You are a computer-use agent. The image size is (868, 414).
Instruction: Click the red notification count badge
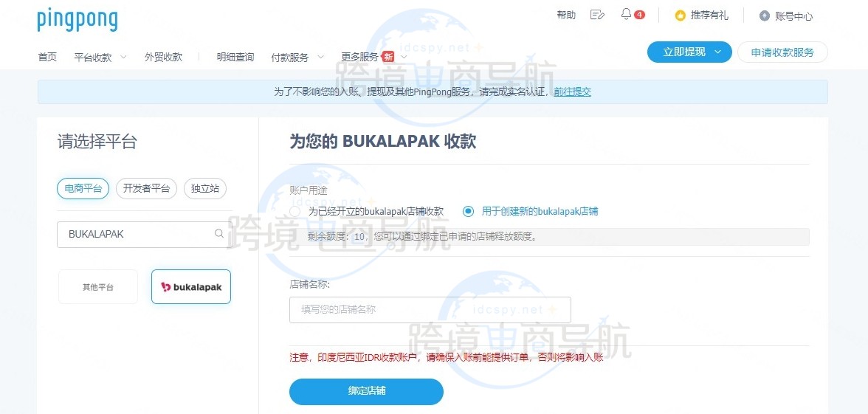[639, 15]
